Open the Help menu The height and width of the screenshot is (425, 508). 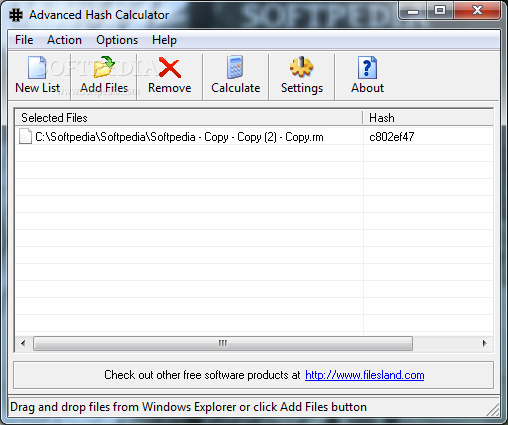(x=164, y=40)
